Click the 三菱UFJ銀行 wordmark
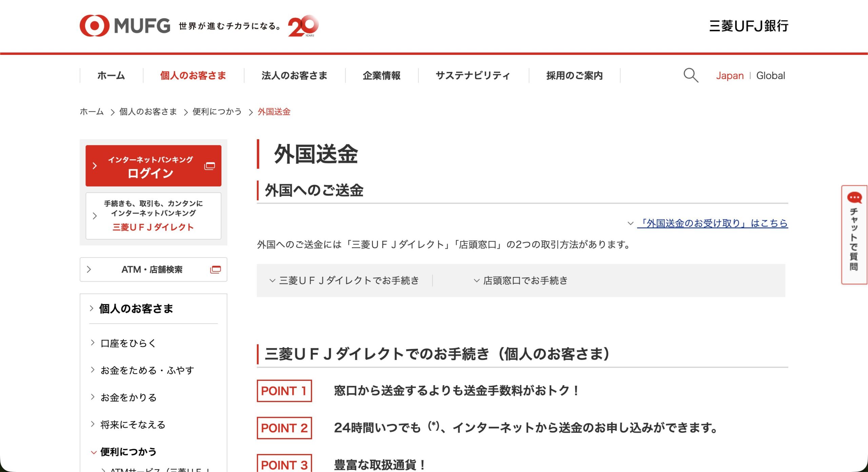 tap(749, 26)
